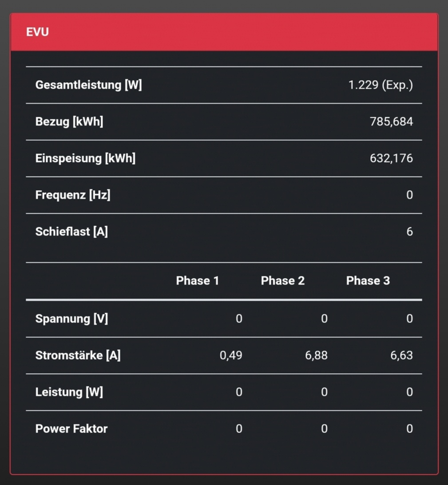Viewport: 448px width, 485px height.
Task: Click the Bezug value 785,684
Action: click(x=391, y=122)
